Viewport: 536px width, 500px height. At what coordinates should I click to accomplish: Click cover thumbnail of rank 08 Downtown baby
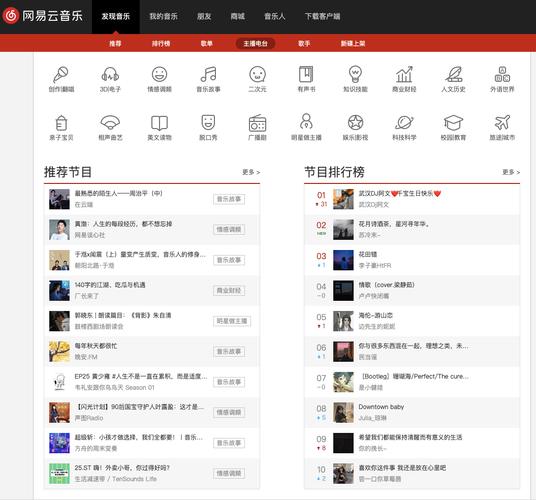pyautogui.click(x=343, y=412)
